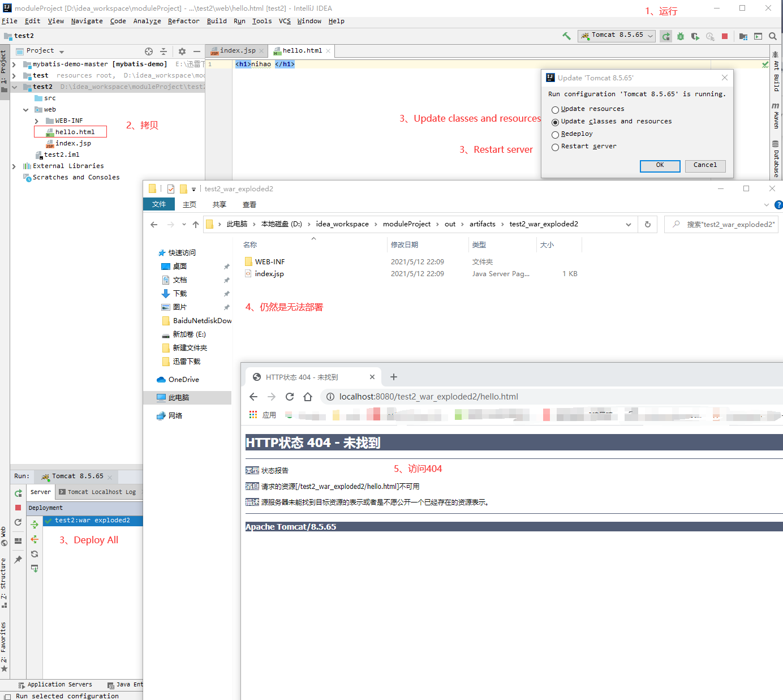The image size is (783, 700).
Task: Open the Database side panel
Action: tap(776, 159)
